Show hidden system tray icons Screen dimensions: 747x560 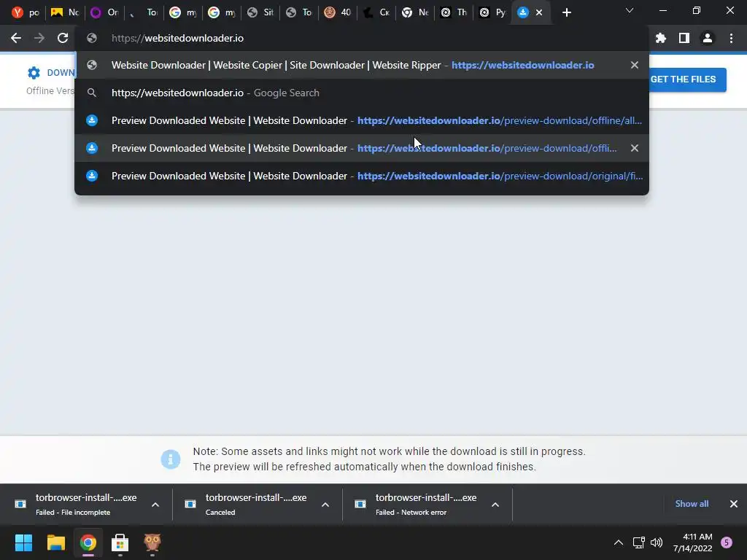[619, 542]
